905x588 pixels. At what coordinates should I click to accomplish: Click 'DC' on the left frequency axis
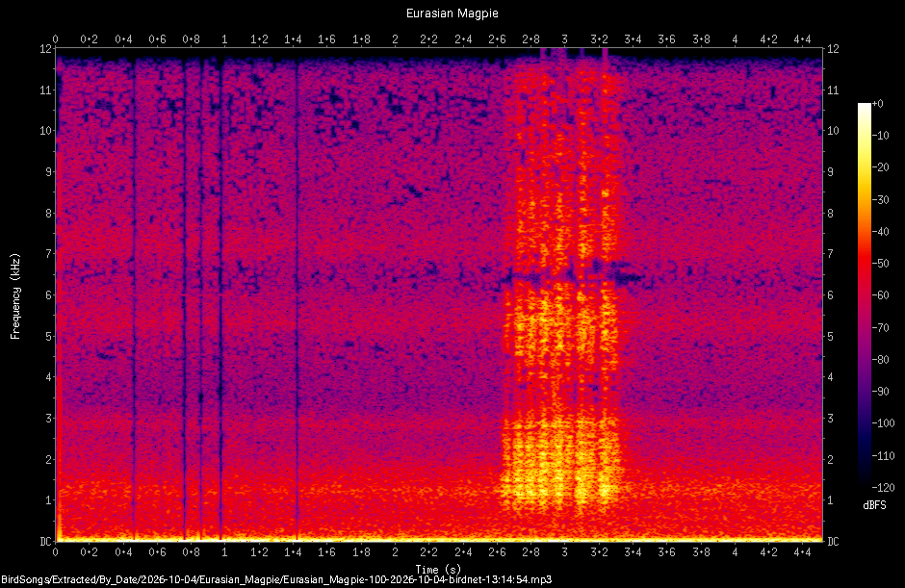click(45, 541)
